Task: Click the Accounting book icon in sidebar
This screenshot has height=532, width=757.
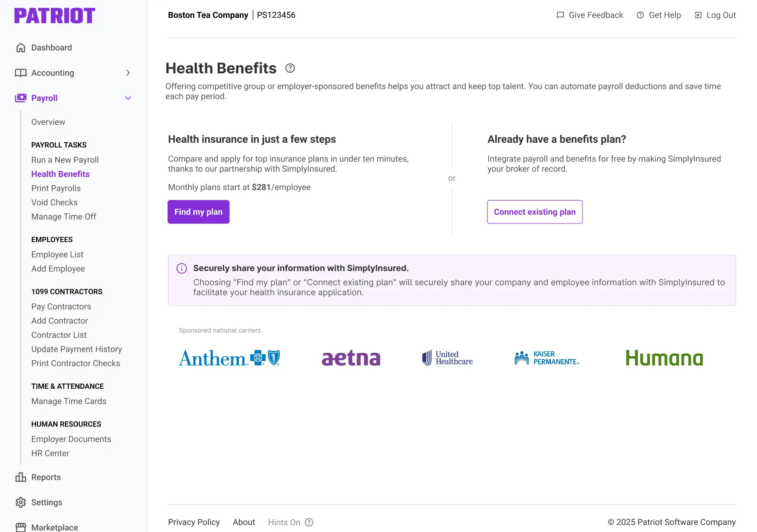Action: 20,72
